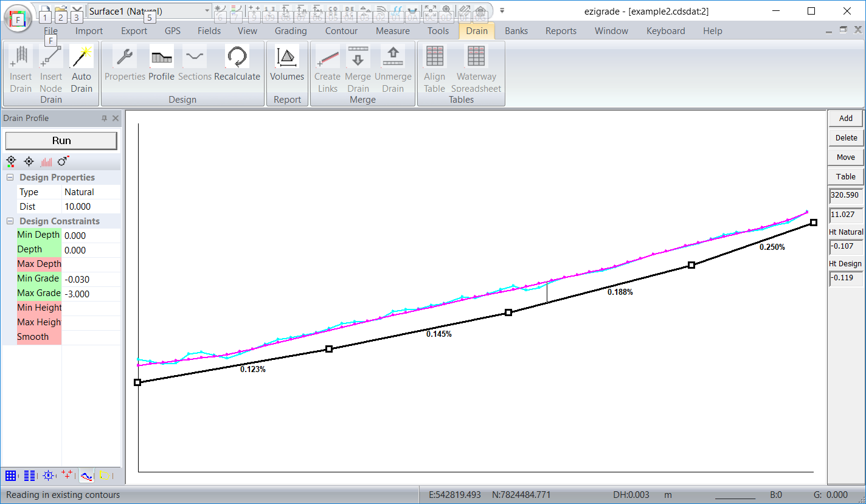This screenshot has height=504, width=866.
Task: Collapse the Design Constraints section
Action: point(10,221)
